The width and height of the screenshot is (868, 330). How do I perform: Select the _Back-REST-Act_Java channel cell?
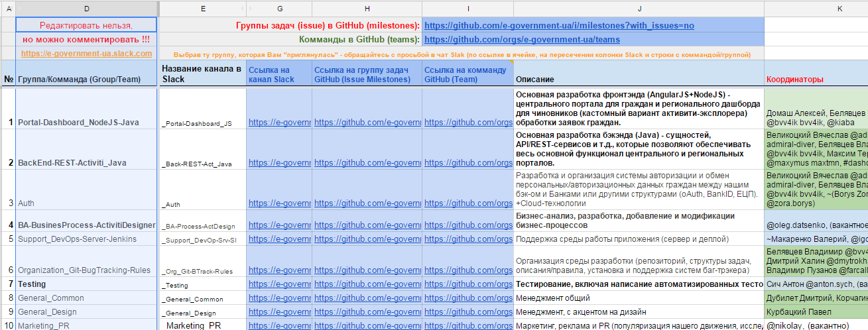click(203, 149)
